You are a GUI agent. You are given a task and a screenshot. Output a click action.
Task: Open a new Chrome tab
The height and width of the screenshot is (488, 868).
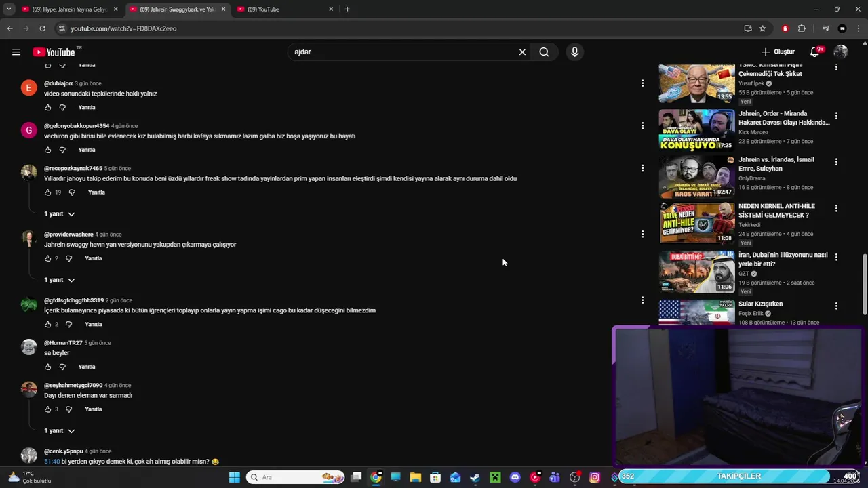click(x=347, y=9)
